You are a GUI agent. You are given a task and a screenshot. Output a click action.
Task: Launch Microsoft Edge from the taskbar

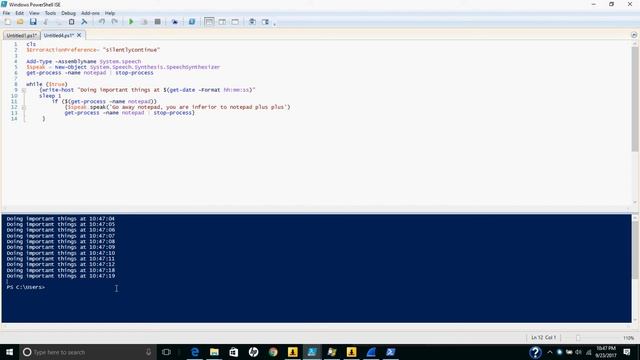195,352
